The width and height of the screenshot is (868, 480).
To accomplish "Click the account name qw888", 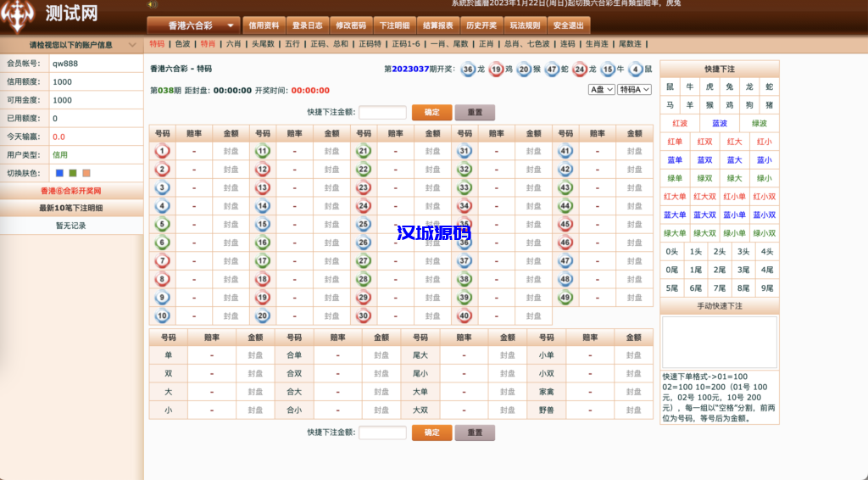I will [x=65, y=64].
